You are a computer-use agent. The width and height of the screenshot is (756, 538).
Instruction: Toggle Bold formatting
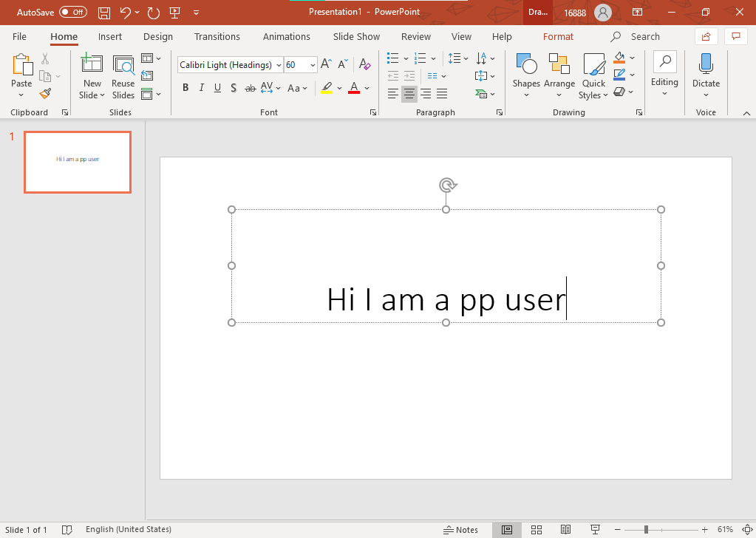(x=185, y=88)
